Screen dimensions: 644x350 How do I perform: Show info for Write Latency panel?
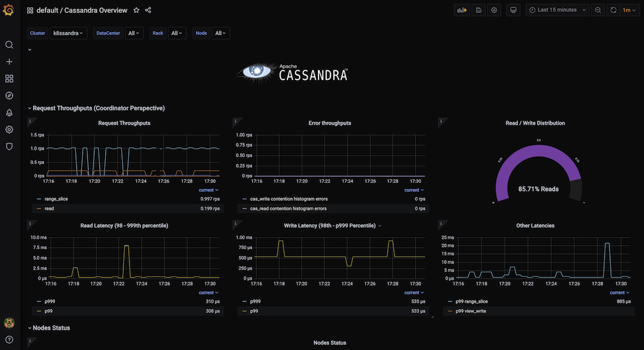click(236, 224)
